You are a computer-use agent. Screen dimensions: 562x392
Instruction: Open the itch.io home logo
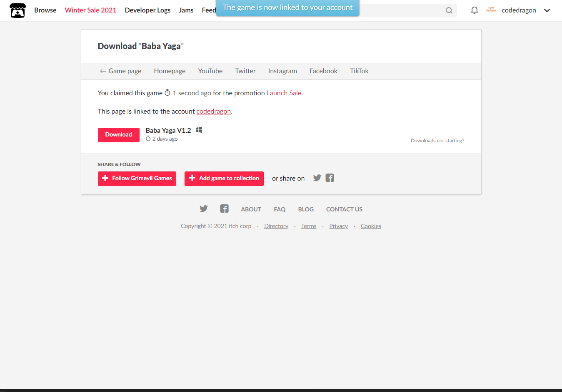click(x=17, y=10)
